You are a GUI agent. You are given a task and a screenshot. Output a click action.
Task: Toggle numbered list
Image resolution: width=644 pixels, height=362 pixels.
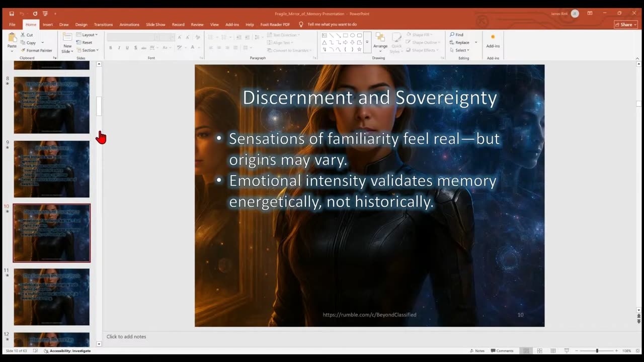tap(225, 37)
